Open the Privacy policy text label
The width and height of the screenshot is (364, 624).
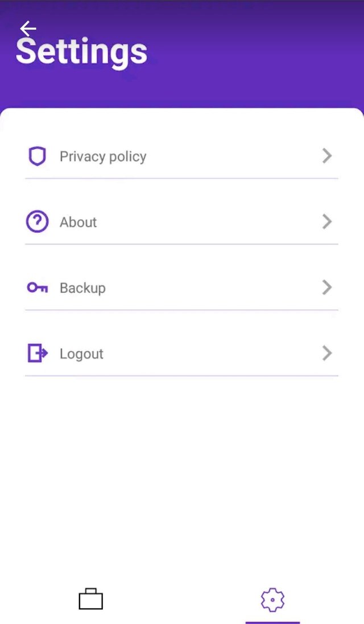pyautogui.click(x=103, y=157)
